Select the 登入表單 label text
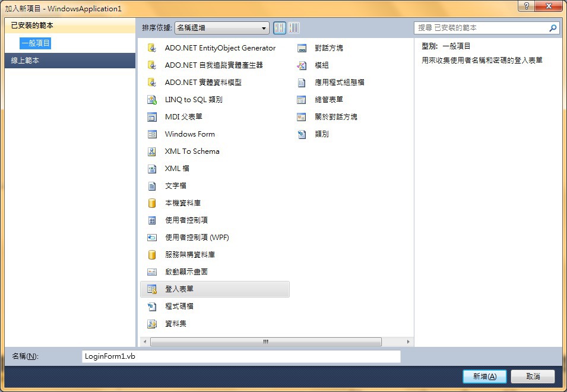The width and height of the screenshot is (567, 392). [179, 289]
